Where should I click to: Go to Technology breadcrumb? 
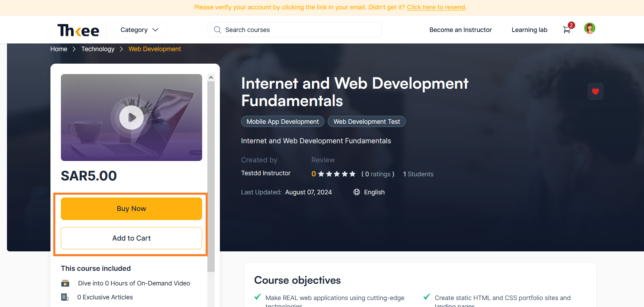click(x=98, y=49)
